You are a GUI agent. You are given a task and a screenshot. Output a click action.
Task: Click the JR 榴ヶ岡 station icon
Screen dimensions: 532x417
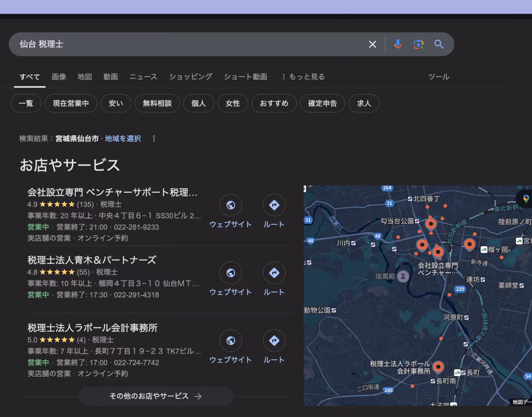[x=484, y=249]
